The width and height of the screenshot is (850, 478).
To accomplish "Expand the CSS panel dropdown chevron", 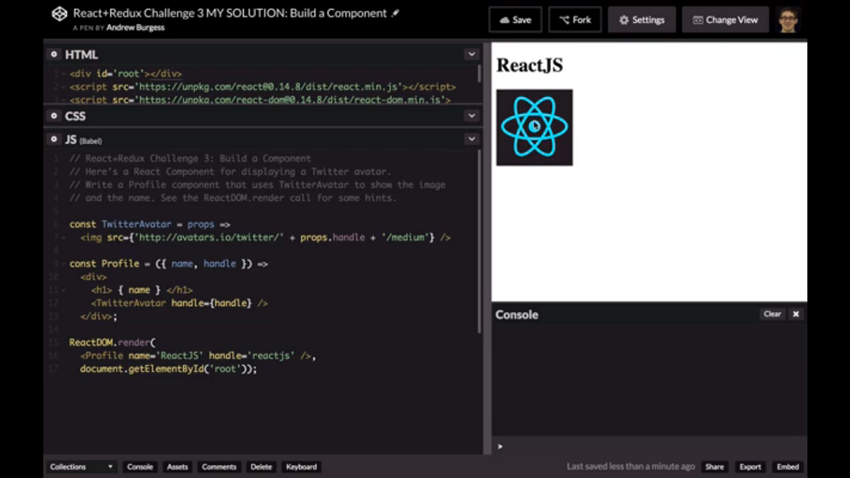I will 472,115.
